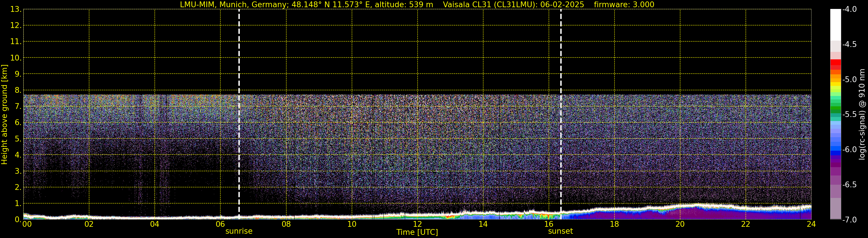Pick the white band at colorbar top

coord(836,24)
